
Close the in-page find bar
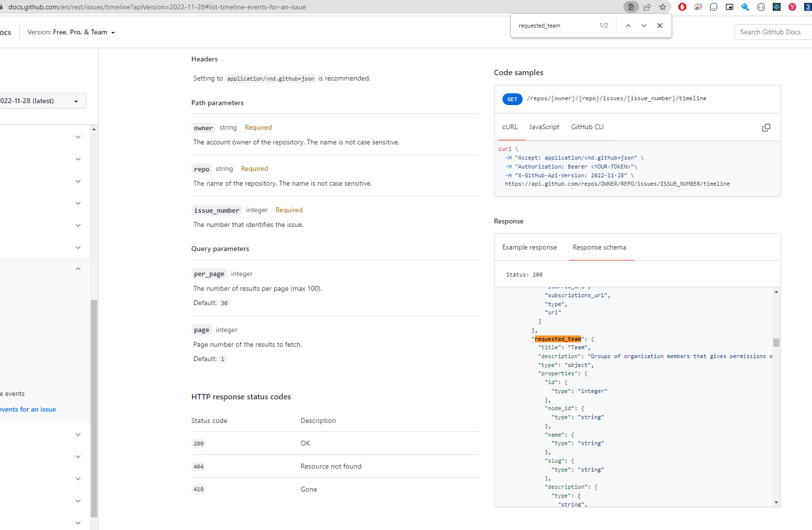(x=660, y=25)
